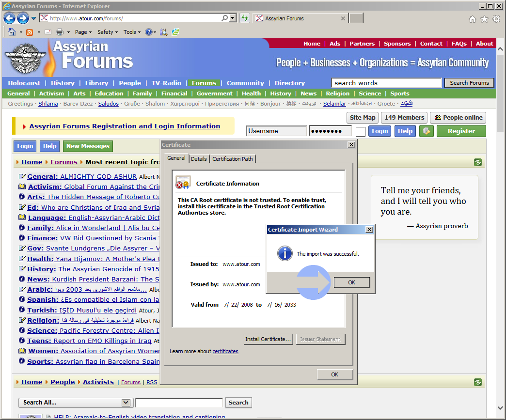Click the blue Help question mark icon
Image resolution: width=506 pixels, height=420 pixels.
[148, 32]
